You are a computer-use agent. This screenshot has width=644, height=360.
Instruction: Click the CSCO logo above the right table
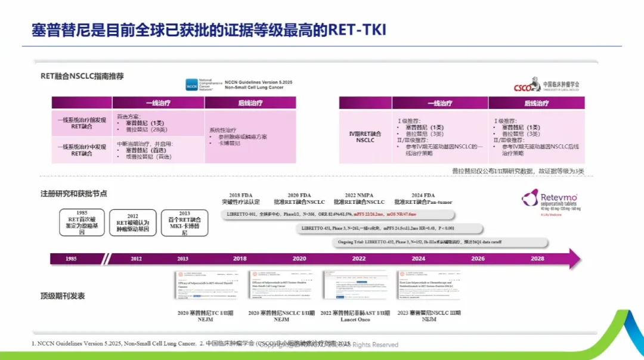coord(546,85)
